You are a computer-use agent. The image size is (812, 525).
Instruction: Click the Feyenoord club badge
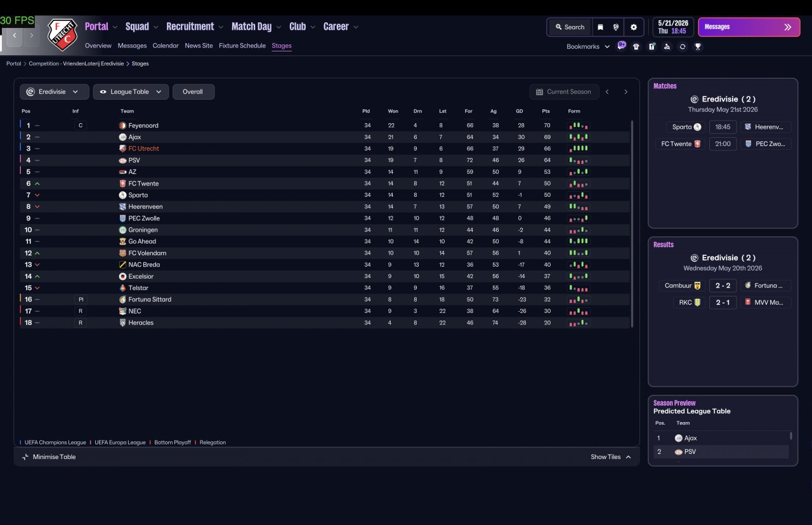click(122, 126)
